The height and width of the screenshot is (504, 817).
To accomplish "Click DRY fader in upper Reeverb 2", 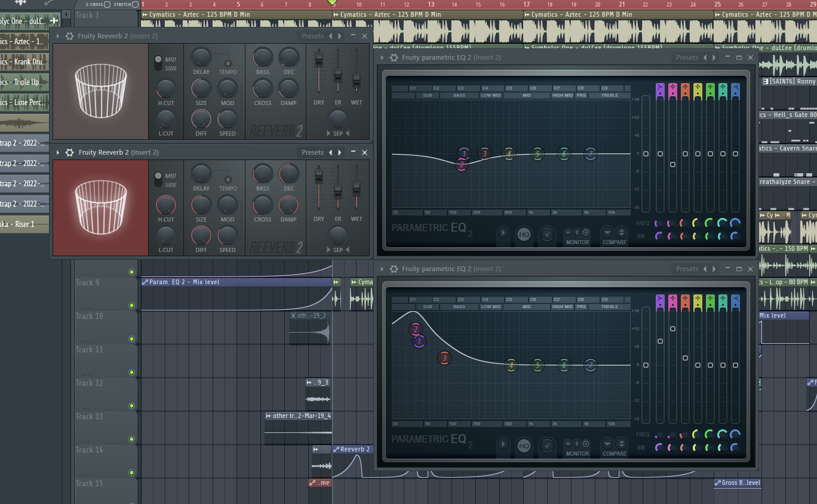I will tap(319, 60).
